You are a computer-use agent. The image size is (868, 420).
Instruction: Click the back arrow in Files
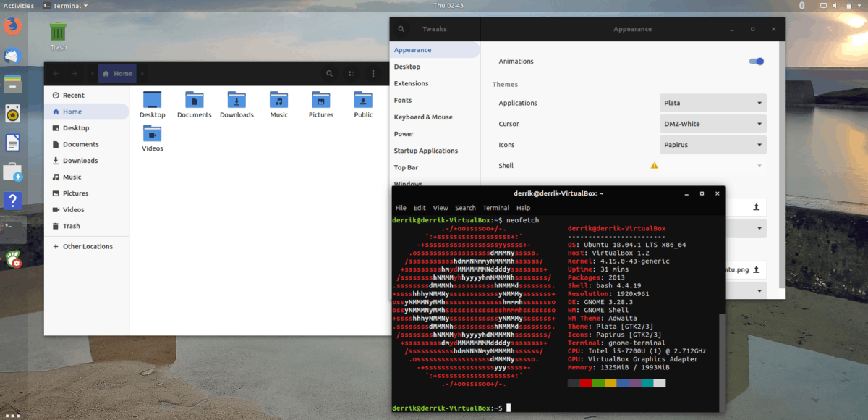click(x=56, y=73)
